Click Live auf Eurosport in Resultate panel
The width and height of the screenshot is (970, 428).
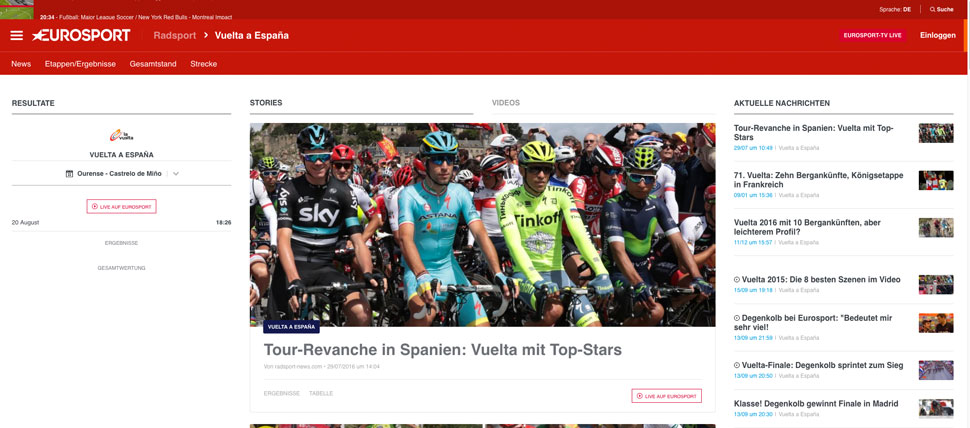pyautogui.click(x=121, y=207)
